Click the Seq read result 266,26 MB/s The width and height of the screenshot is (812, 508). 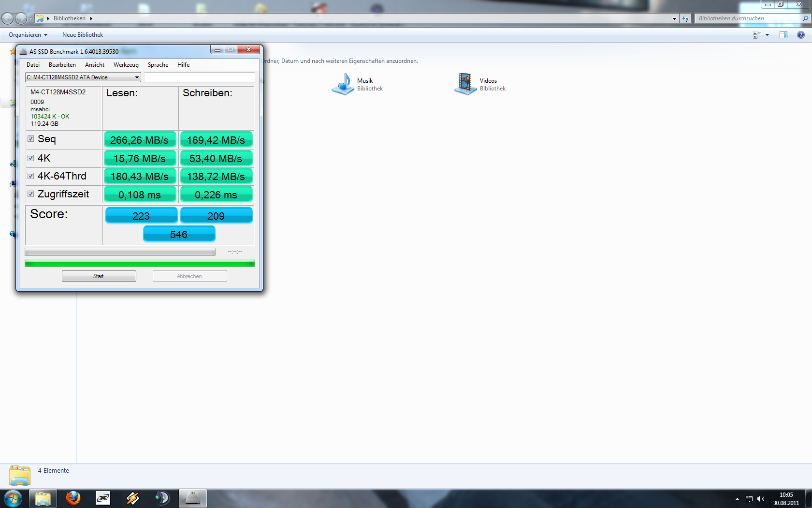(140, 140)
